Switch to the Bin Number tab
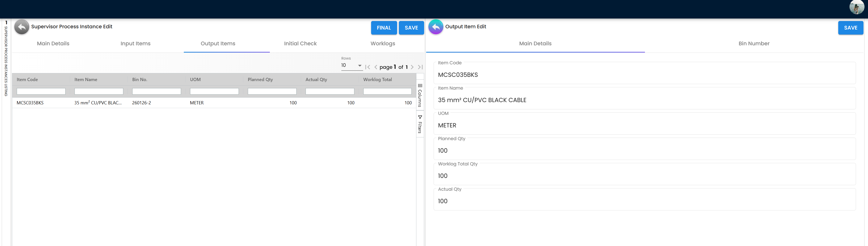 coord(754,44)
